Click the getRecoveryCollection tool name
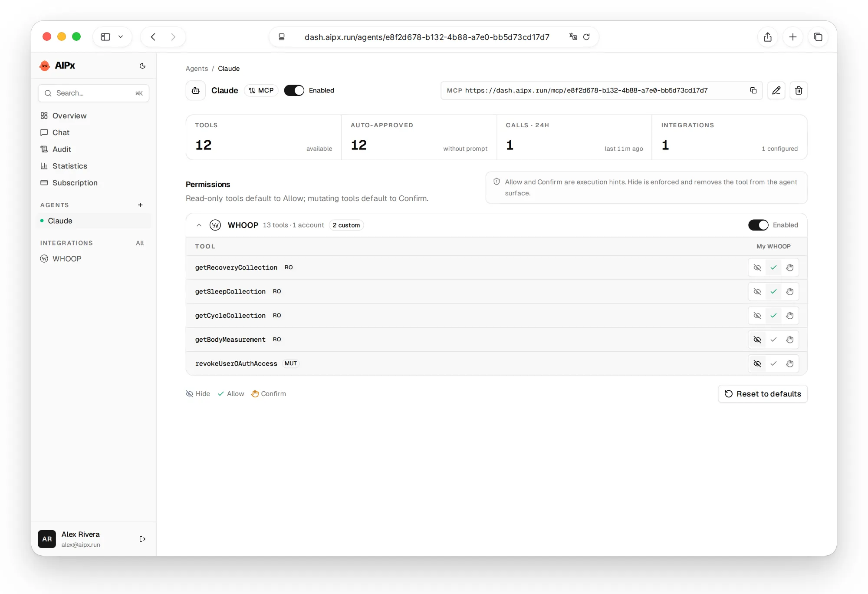 (236, 267)
